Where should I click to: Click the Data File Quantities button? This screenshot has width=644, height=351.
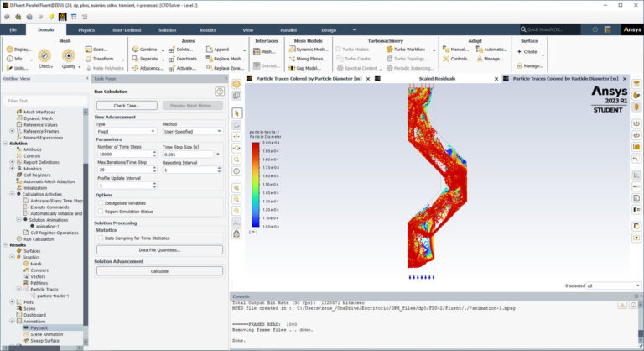click(x=160, y=249)
